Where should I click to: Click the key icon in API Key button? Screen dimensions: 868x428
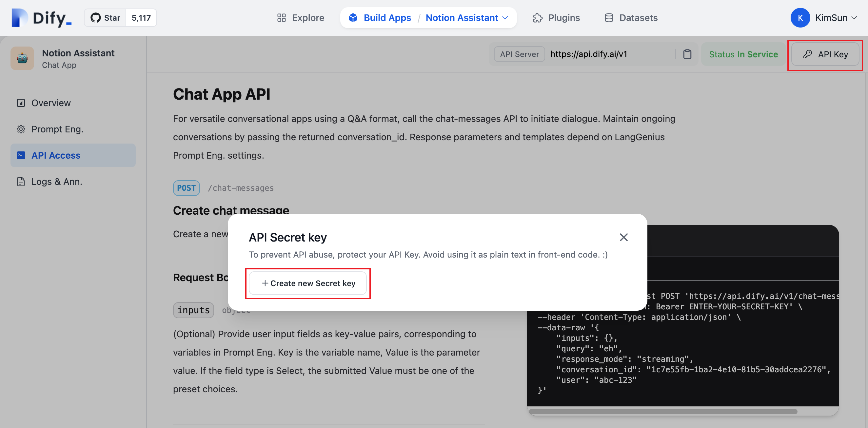click(807, 54)
